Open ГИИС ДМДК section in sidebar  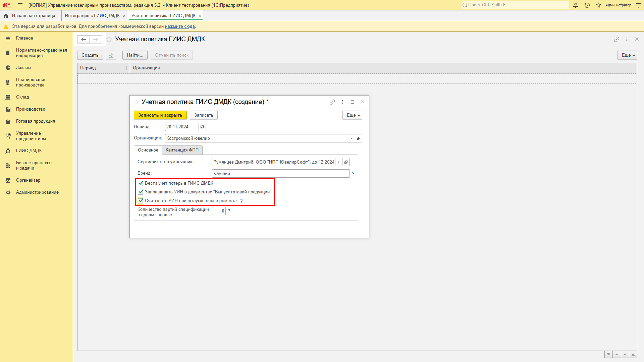36,151
